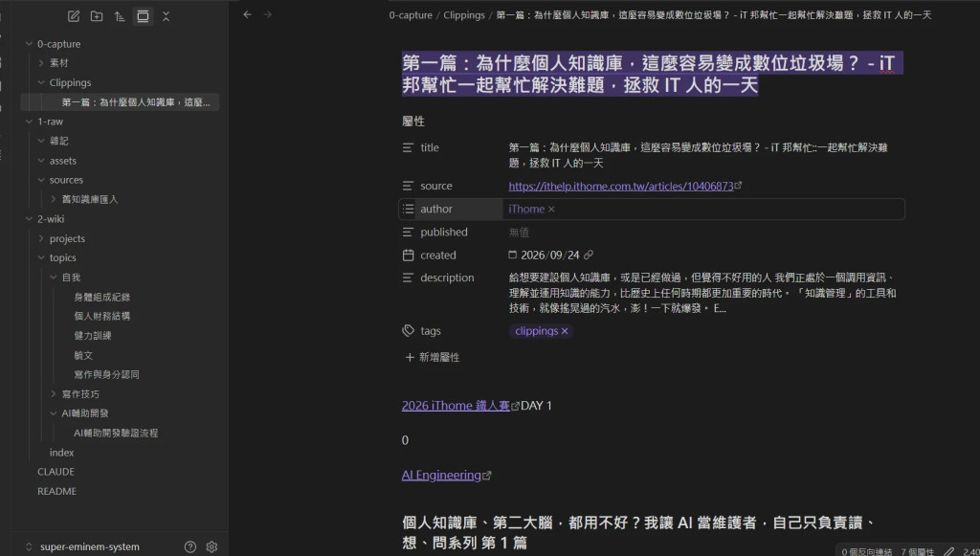
Task: Click the description property type icon
Action: 408,278
